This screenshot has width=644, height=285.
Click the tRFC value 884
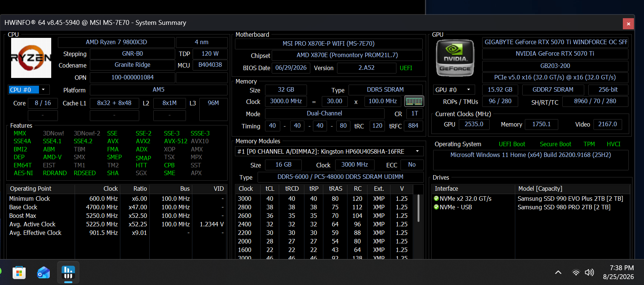pyautogui.click(x=413, y=126)
